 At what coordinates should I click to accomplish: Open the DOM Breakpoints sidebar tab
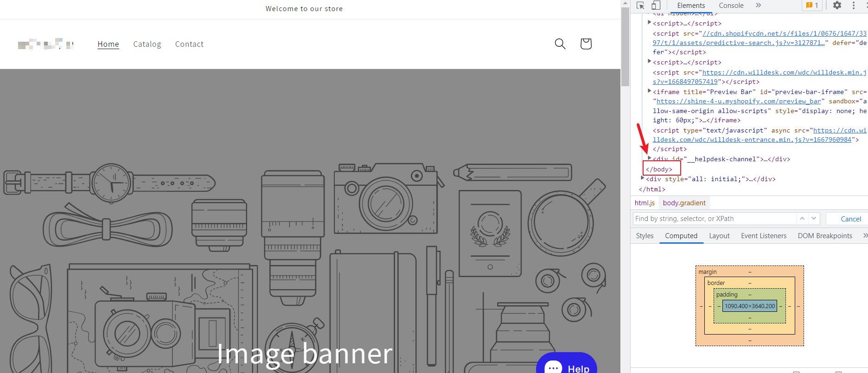click(825, 236)
